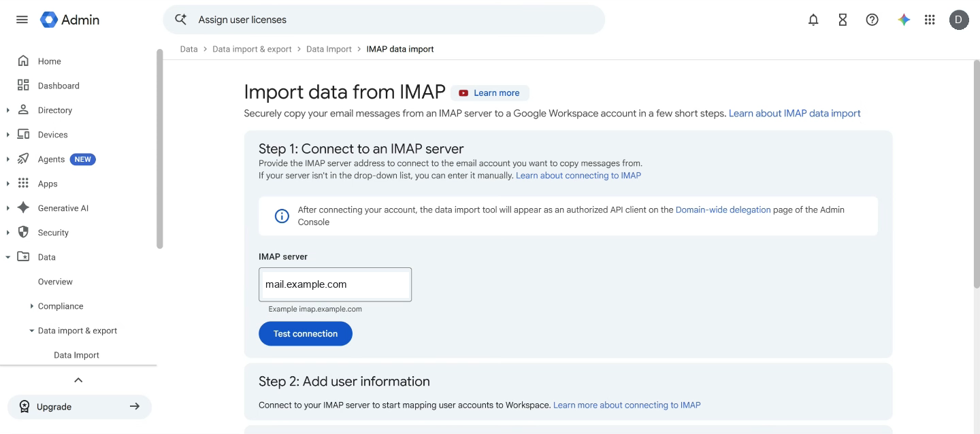980x434 pixels.
Task: Click the main page vertical scrollbar
Action: pos(977,173)
